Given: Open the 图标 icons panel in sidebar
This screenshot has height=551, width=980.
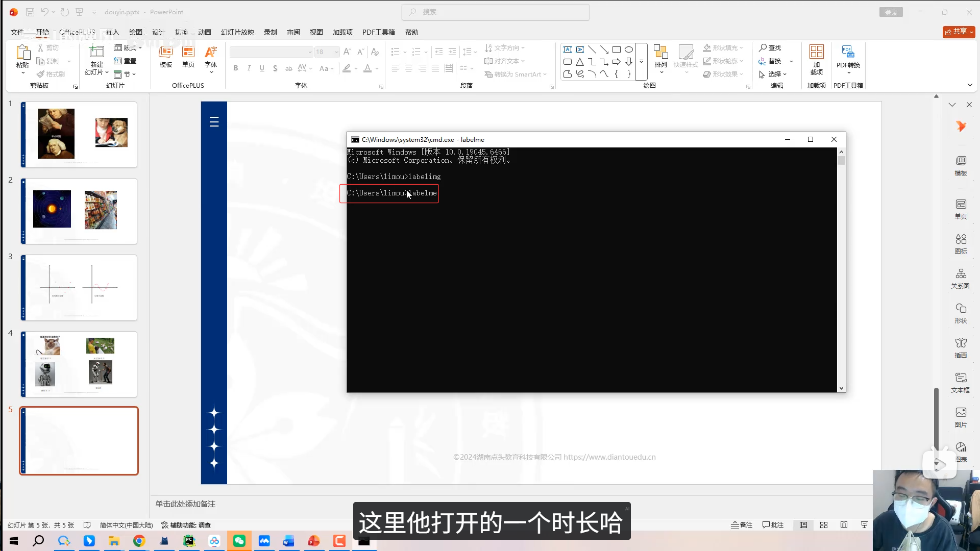Looking at the screenshot, I should point(961,243).
